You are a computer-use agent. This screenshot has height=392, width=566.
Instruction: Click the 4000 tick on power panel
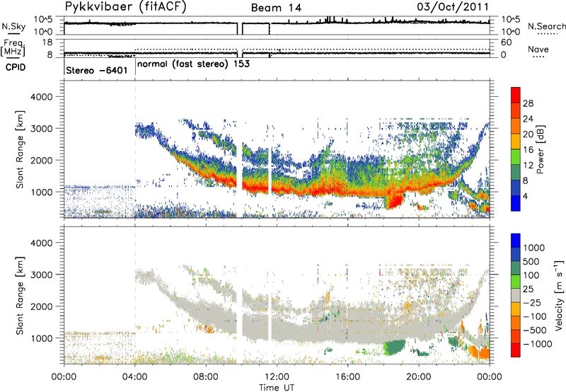[x=41, y=97]
